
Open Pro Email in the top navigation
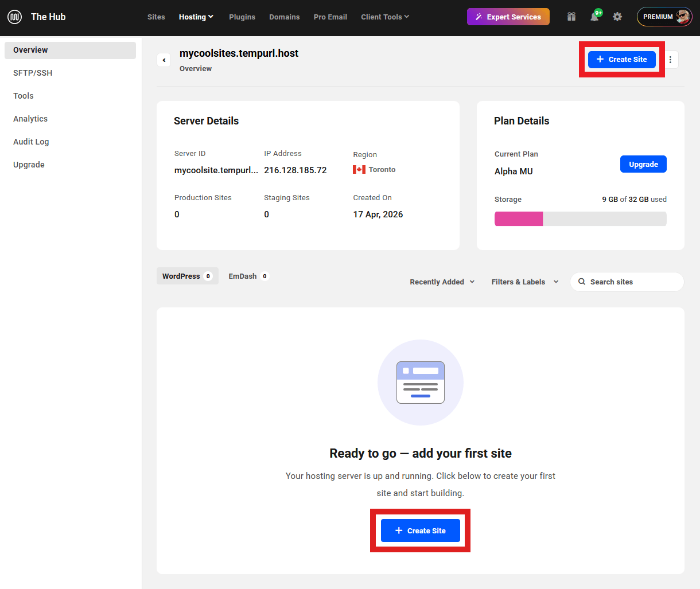[330, 17]
